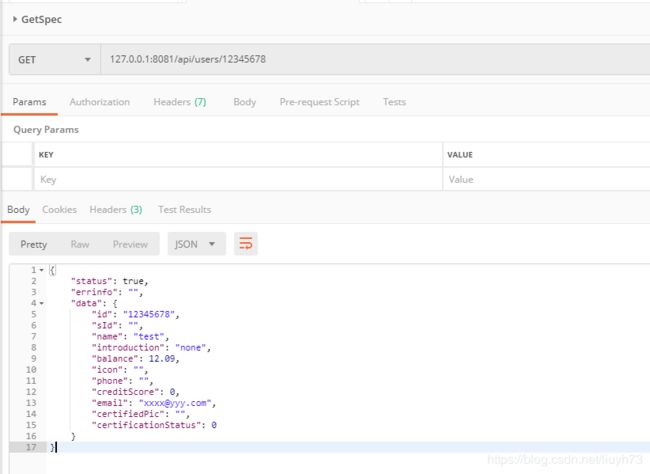The width and height of the screenshot is (650, 474).
Task: Click the "email" xxxx@yyy.com line
Action: [153, 403]
